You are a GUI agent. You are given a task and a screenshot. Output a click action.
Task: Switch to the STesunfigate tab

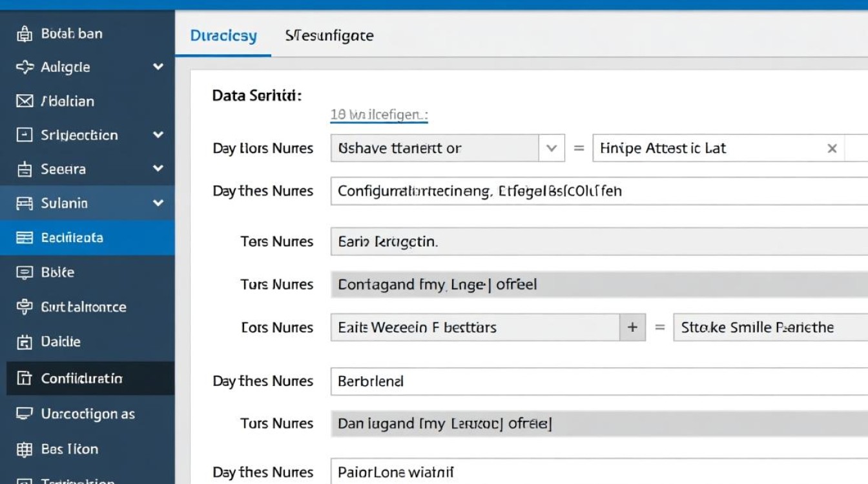click(329, 36)
